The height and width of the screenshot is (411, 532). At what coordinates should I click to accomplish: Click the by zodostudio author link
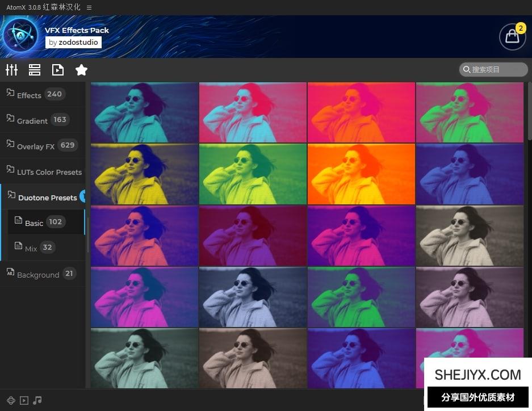[x=73, y=43]
